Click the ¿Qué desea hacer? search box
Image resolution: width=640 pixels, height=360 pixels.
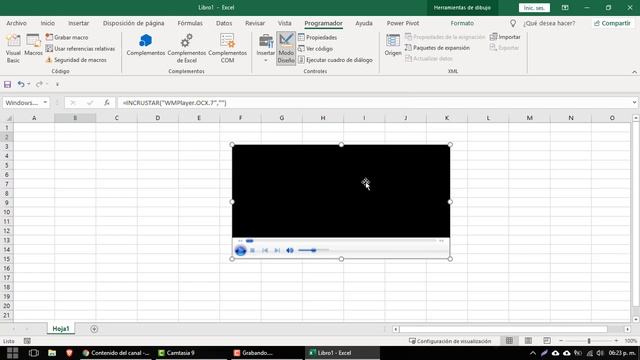(x=549, y=23)
